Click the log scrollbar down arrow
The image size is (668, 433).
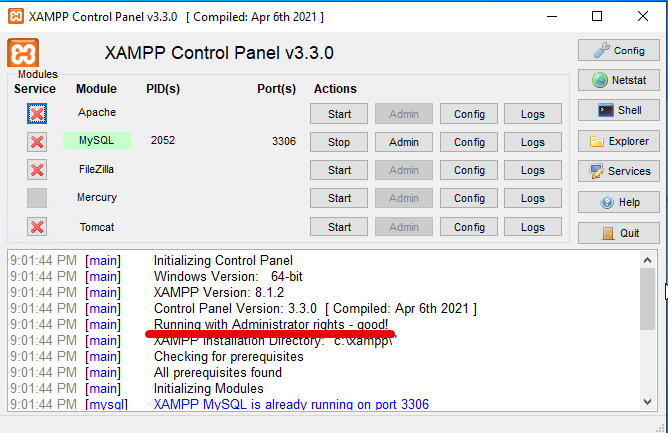pyautogui.click(x=648, y=401)
